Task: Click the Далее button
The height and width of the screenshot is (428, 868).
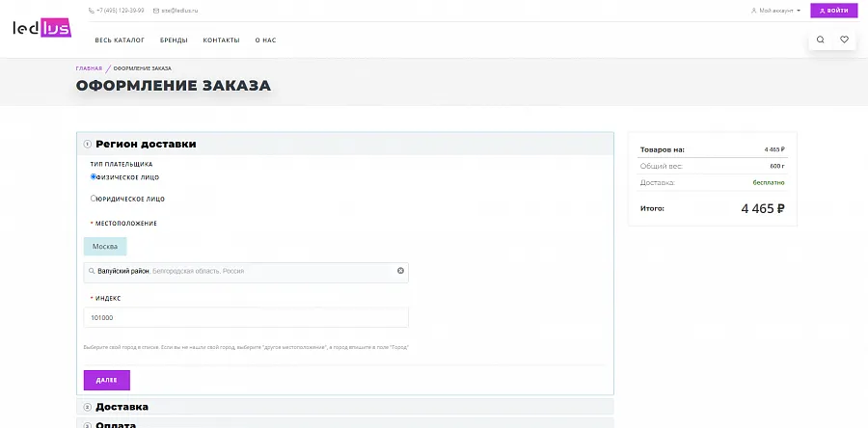Action: click(x=107, y=381)
